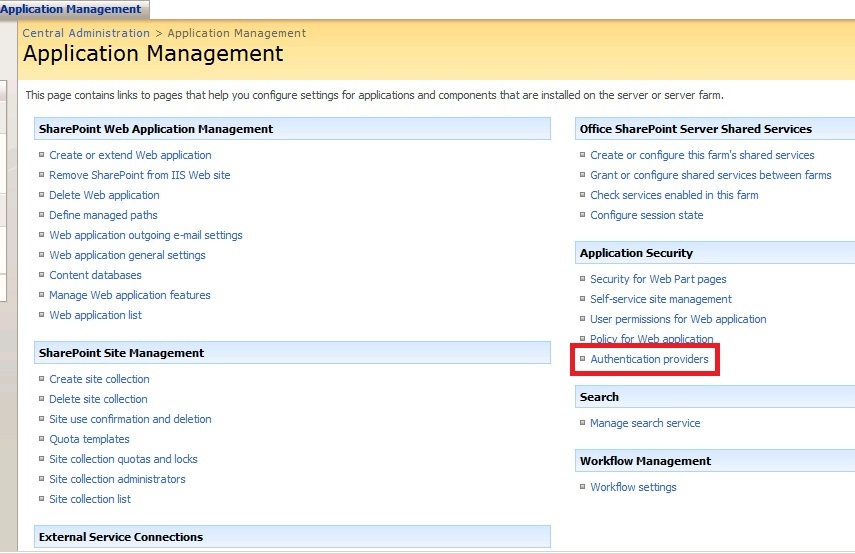The width and height of the screenshot is (855, 554).
Task: Open Site collection administrators
Action: pos(117,479)
